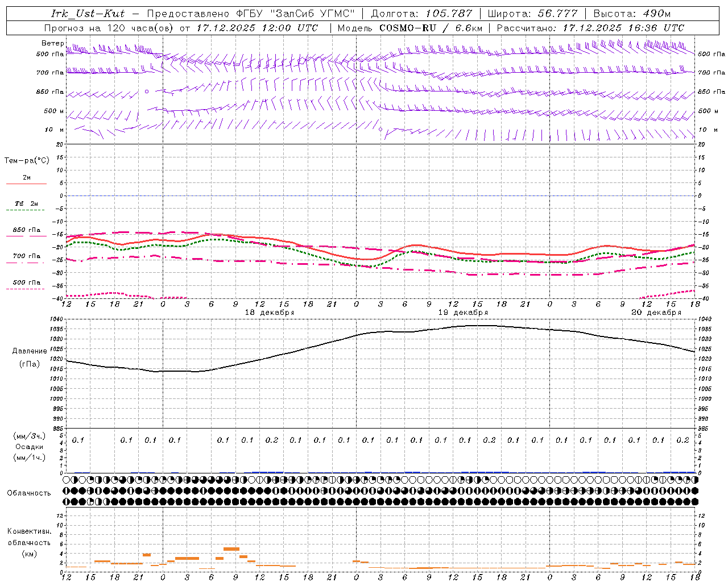Click the (мм/3ч.) unit label
Image resolution: width=728 pixels, height=582 pixels.
[30, 436]
